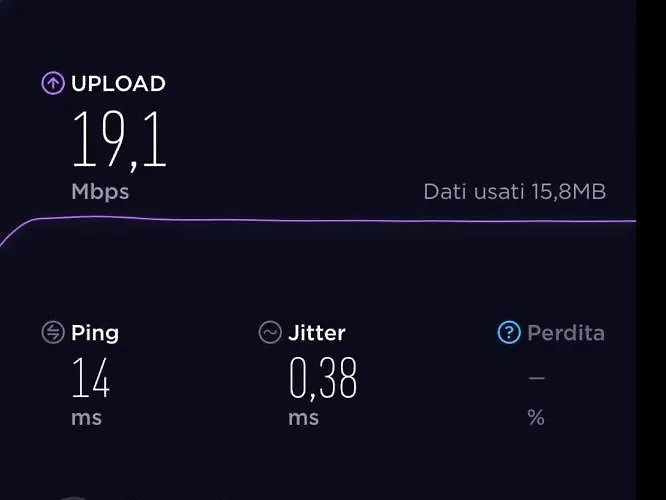Click the percent symbol under Perdita
Screen dimensions: 666x500
tap(536, 418)
